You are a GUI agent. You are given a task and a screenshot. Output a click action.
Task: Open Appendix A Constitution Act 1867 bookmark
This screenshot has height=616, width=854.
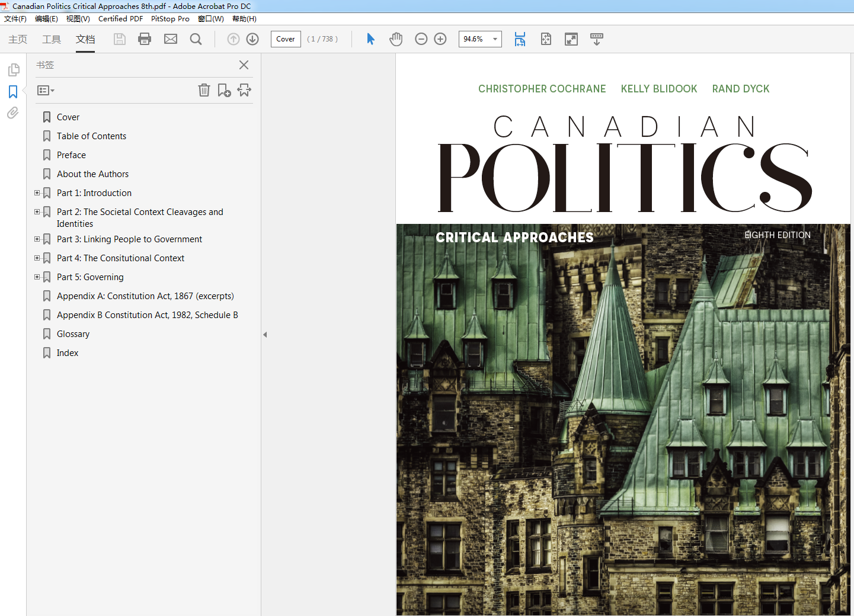[145, 296]
